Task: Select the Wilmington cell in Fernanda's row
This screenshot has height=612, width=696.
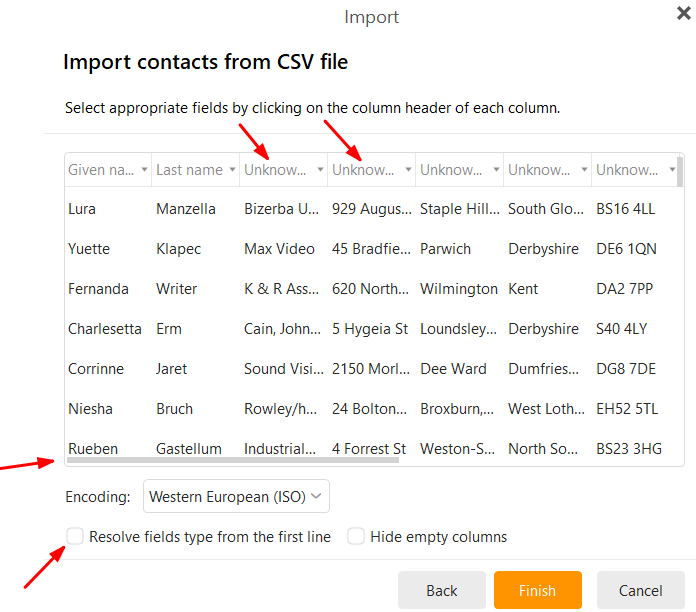Action: (458, 289)
